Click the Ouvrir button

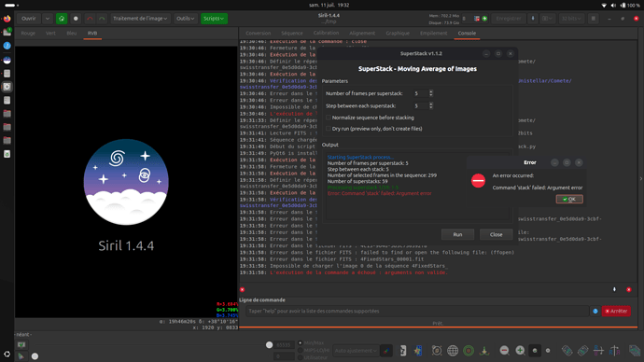pyautogui.click(x=29, y=19)
